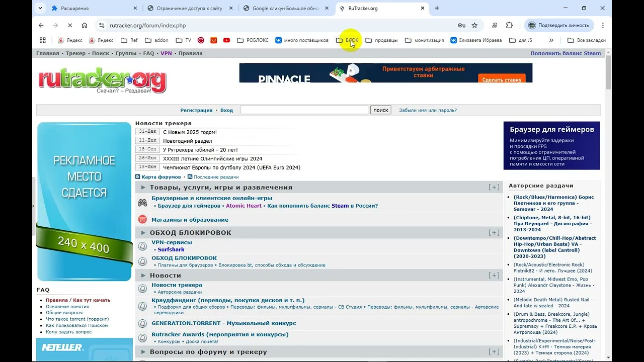Focus the login search text field
The image size is (644, 362).
(x=304, y=110)
